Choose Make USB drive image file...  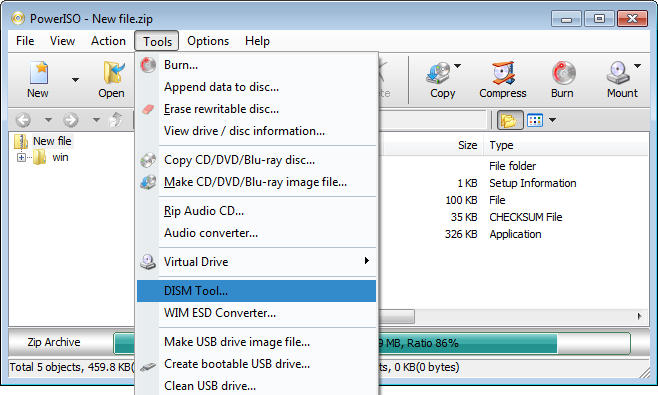coord(256,342)
